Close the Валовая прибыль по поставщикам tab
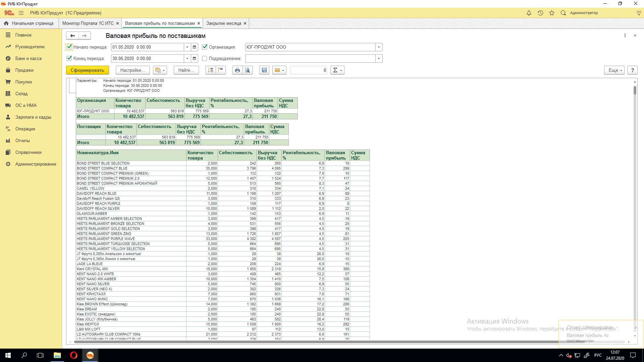Viewport: 644px width, 362px height. click(199, 23)
